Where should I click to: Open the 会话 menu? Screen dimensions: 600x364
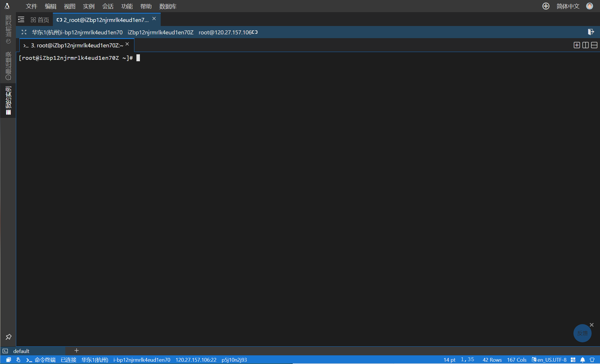click(x=108, y=6)
